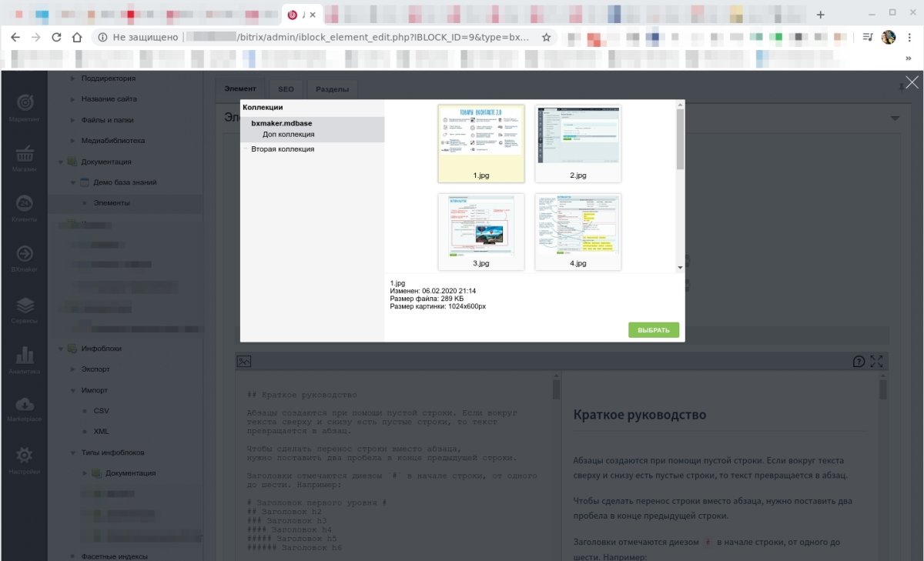This screenshot has width=924, height=561.
Task: Open the Разделы tab
Action: [332, 88]
